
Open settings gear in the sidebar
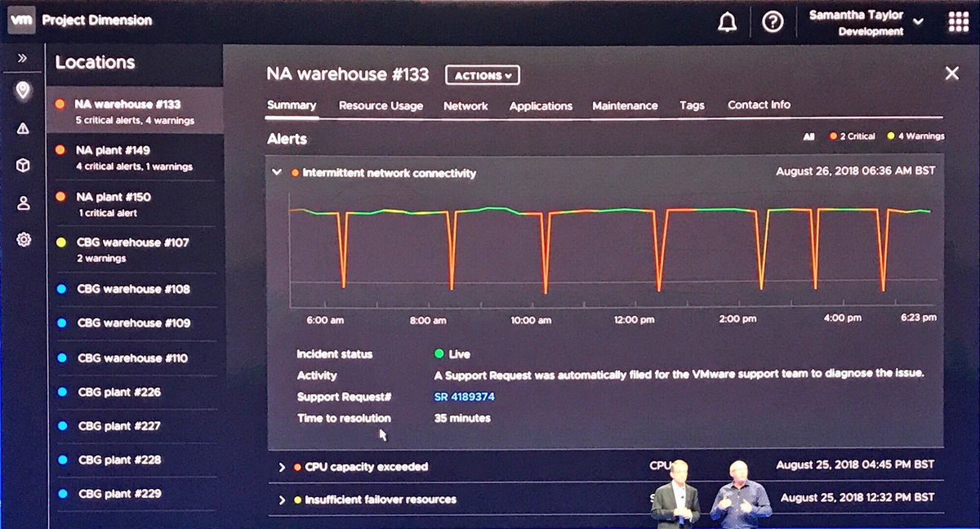click(x=23, y=239)
